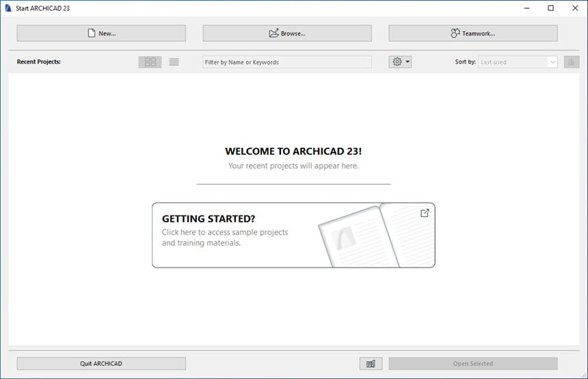Screen dimensions: 588x379
Task: Toggle the sort order icon button
Action: point(572,62)
